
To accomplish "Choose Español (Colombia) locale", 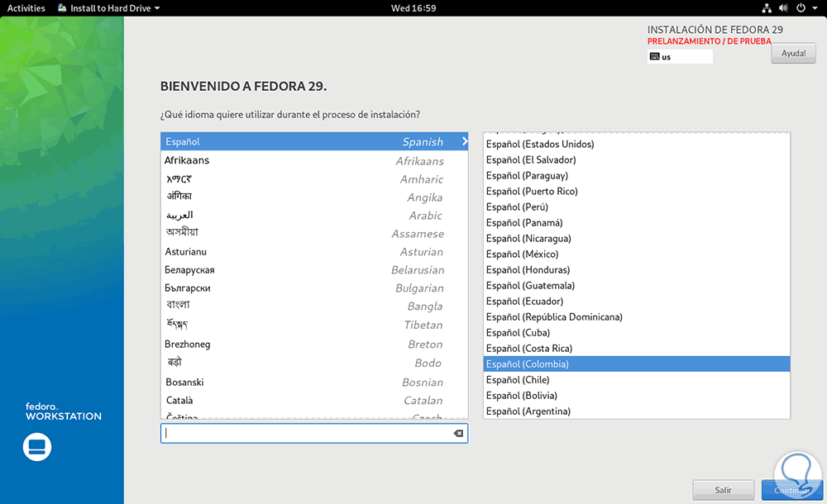I will (637, 364).
